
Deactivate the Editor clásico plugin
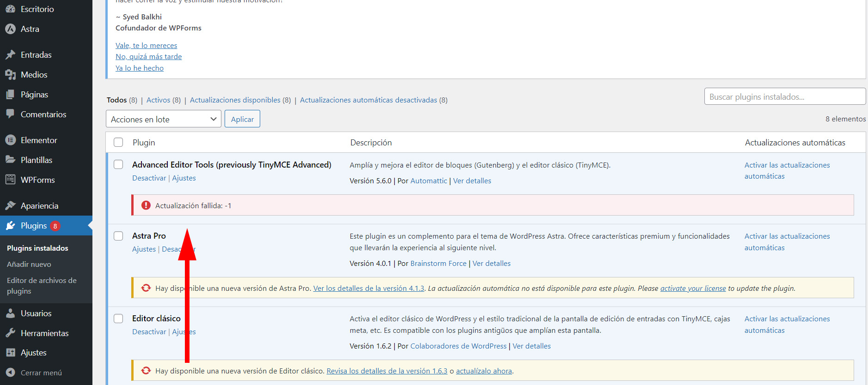pyautogui.click(x=149, y=331)
